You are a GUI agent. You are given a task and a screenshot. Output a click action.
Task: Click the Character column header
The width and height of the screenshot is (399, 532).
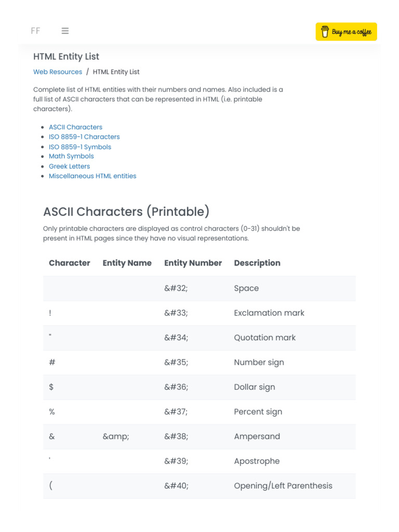coord(70,263)
